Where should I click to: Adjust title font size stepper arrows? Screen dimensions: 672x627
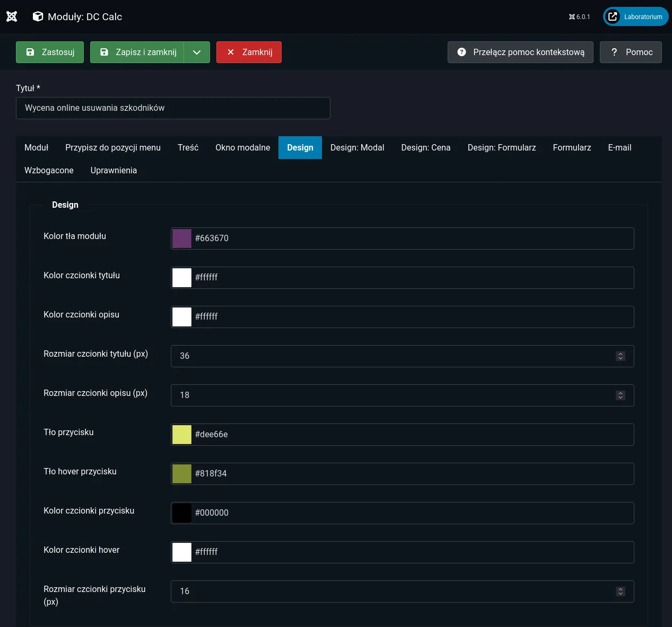tap(620, 356)
